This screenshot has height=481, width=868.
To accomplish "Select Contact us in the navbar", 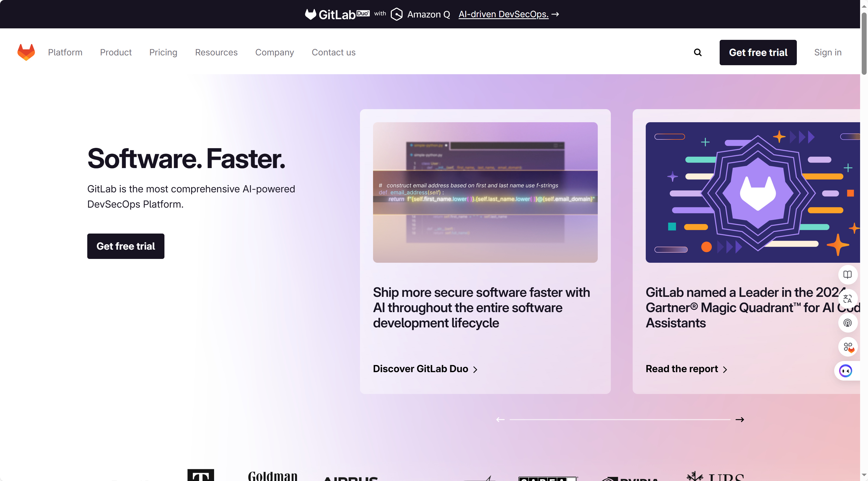I will [x=334, y=52].
